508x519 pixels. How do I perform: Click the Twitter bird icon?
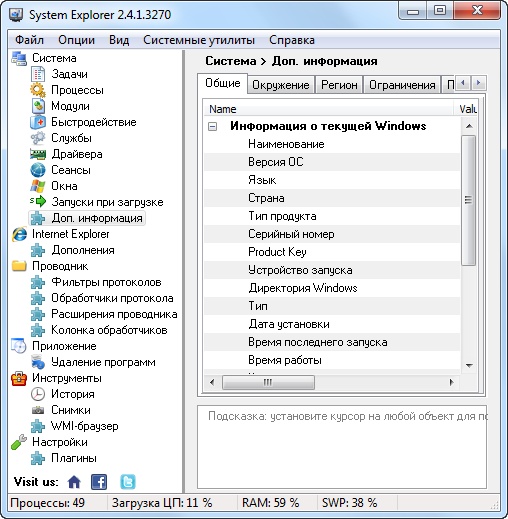point(128,482)
